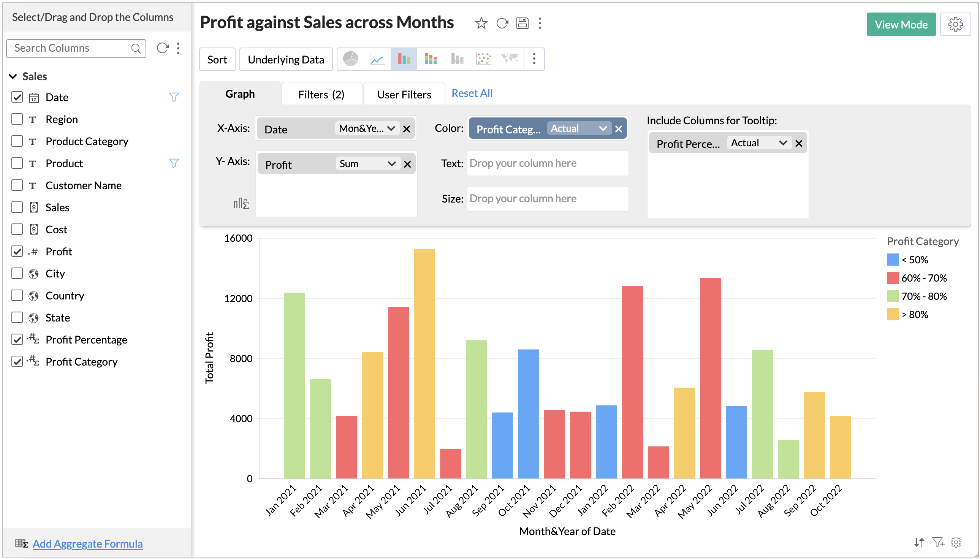Screen dimensions: 980x559
Task: Mark report as favorite with star
Action: tap(481, 24)
